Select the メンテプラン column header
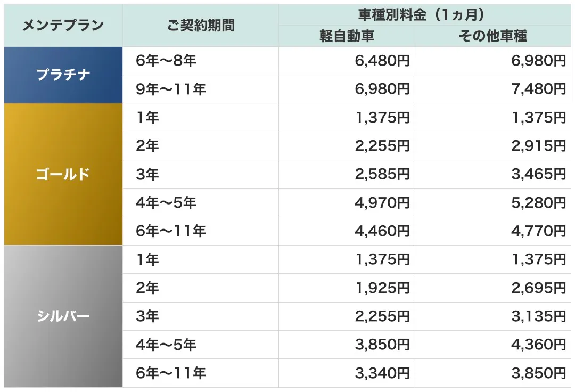This screenshot has width=575, height=392. 63,26
